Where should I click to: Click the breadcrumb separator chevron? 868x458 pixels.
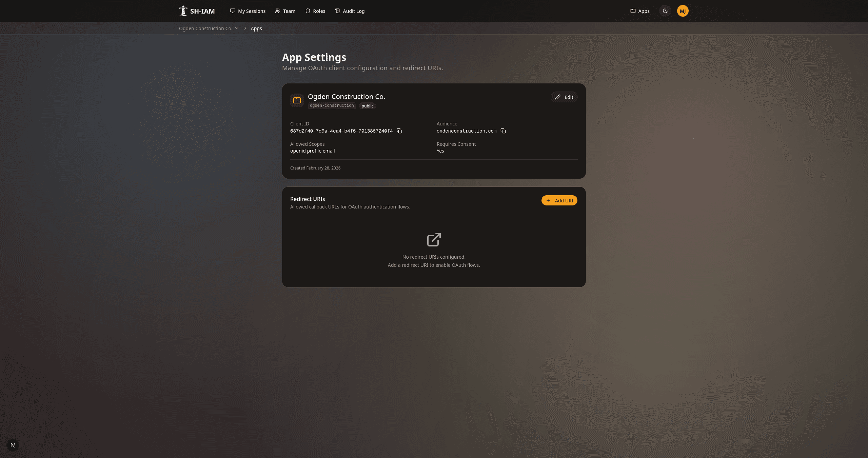coord(244,28)
